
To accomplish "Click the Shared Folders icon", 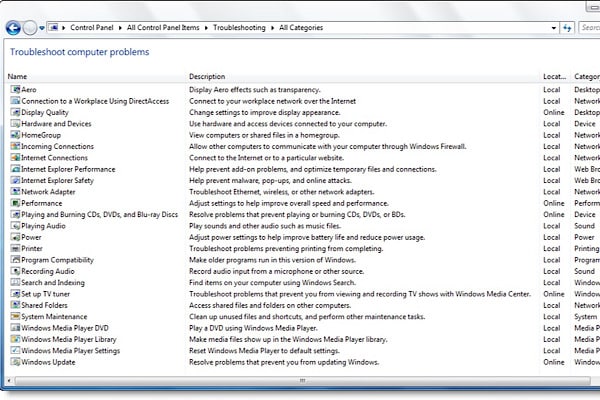I will (x=15, y=305).
